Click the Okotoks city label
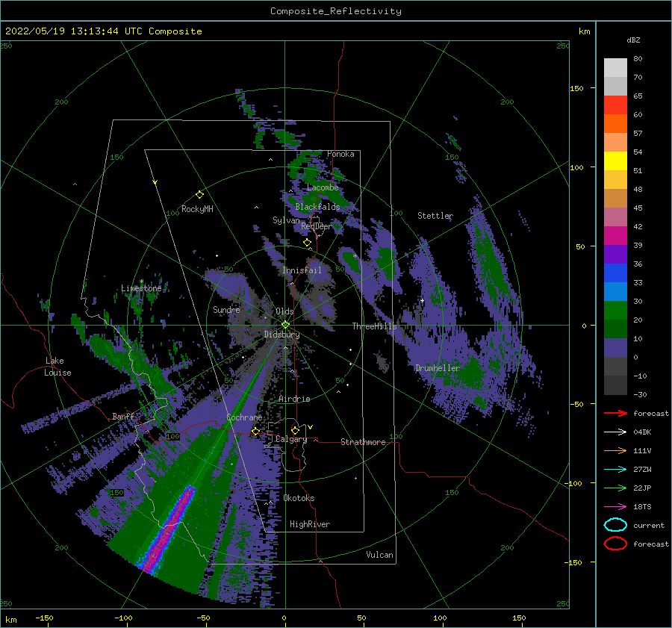This screenshot has width=672, height=628. click(299, 498)
